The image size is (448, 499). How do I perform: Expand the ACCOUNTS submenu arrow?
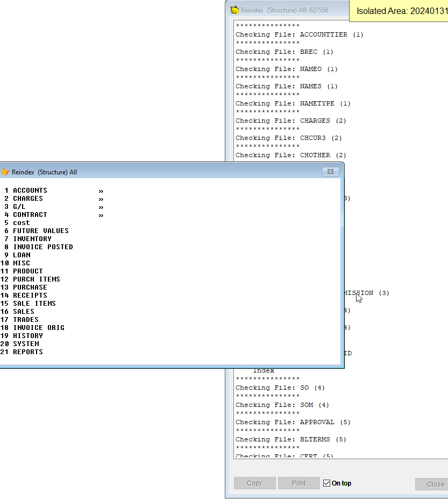click(x=101, y=191)
